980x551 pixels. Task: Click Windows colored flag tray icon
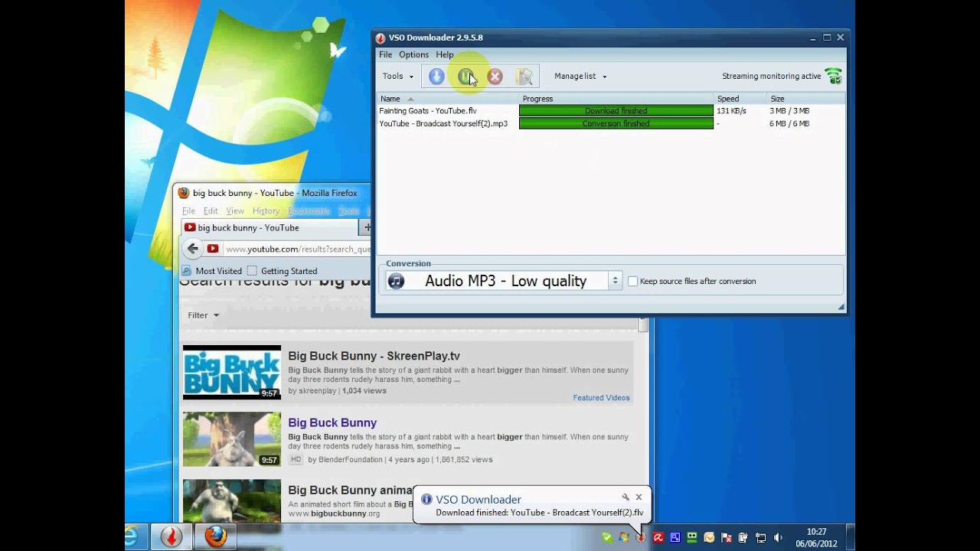(624, 538)
